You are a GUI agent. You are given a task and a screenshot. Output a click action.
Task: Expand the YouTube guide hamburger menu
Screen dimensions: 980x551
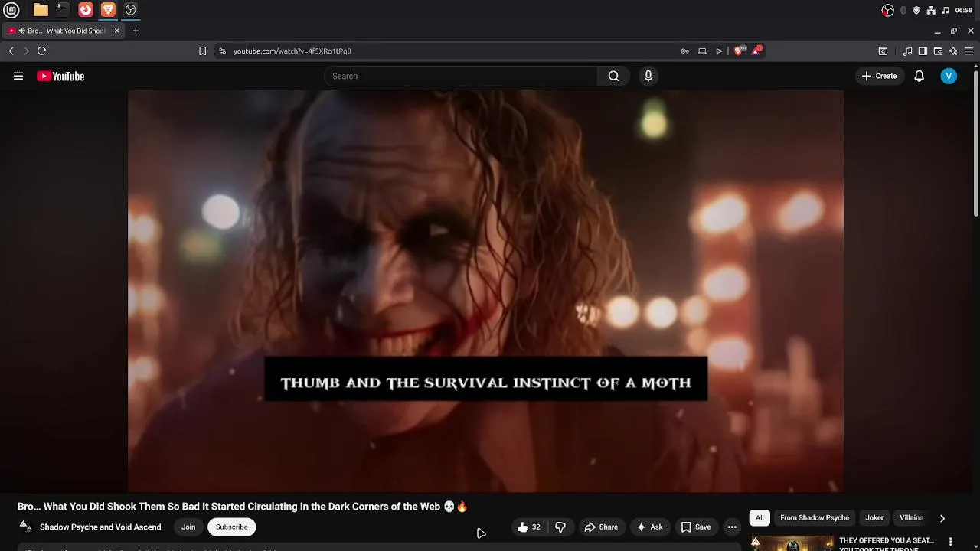pos(18,76)
